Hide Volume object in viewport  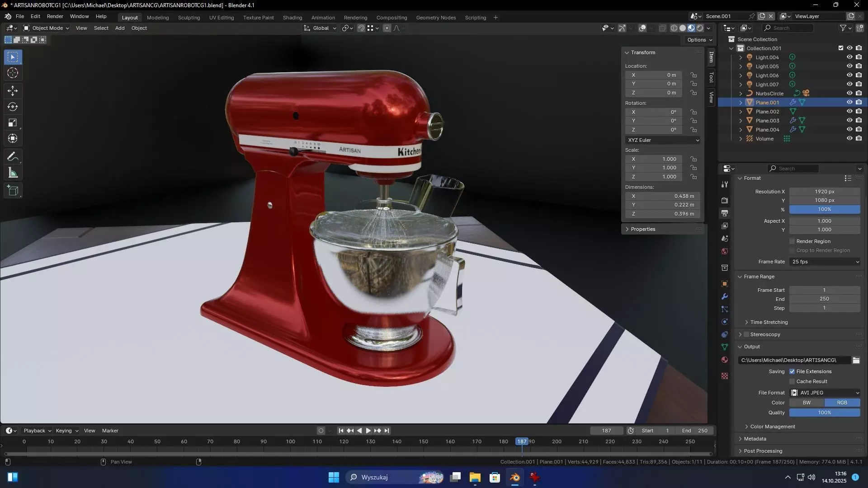849,139
